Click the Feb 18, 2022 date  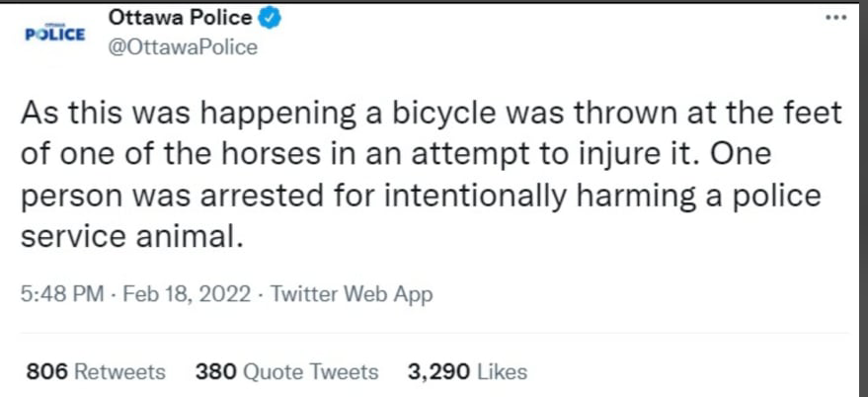click(187, 294)
